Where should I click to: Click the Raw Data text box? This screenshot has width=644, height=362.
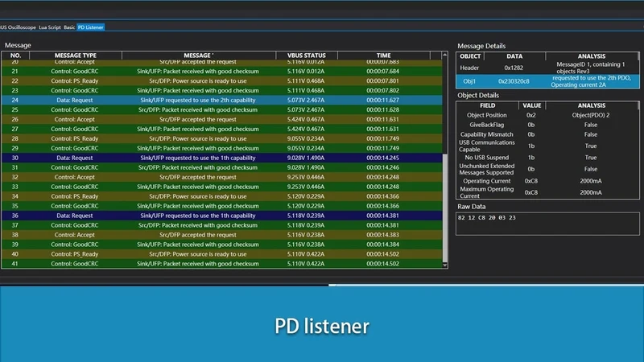(547, 224)
